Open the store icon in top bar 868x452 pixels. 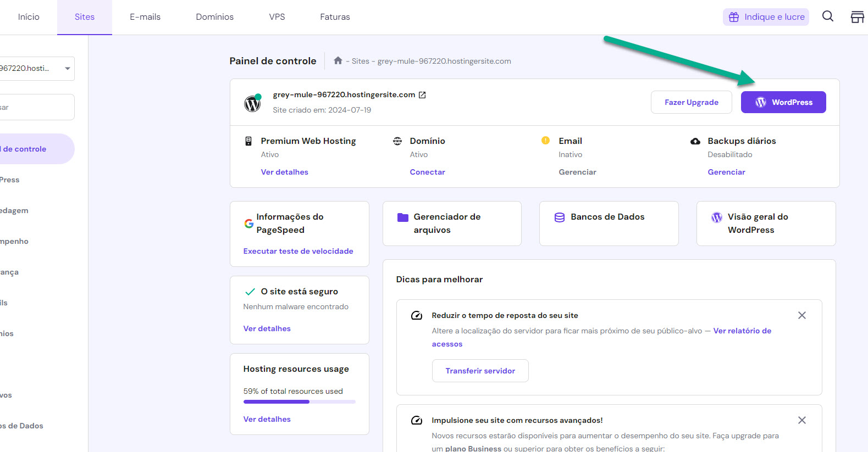tap(858, 17)
